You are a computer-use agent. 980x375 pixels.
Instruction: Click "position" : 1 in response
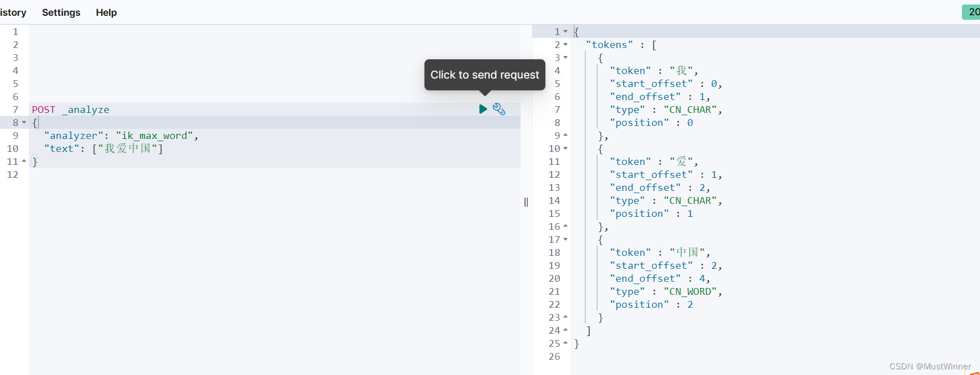pos(651,213)
